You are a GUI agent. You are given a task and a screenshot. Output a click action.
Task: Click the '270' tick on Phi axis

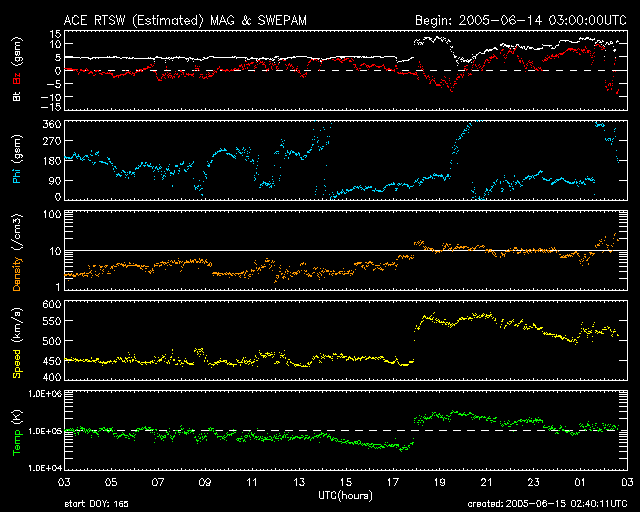coord(52,141)
